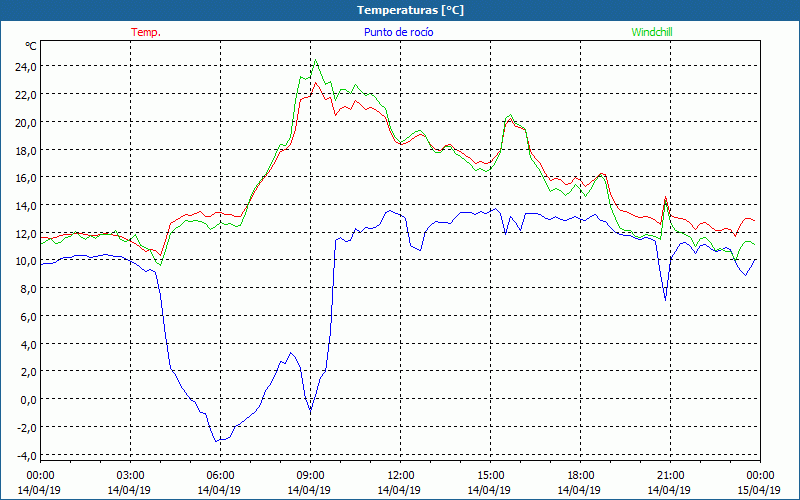Select the 22,0 y-axis value
The width and height of the screenshot is (800, 500).
point(26,94)
